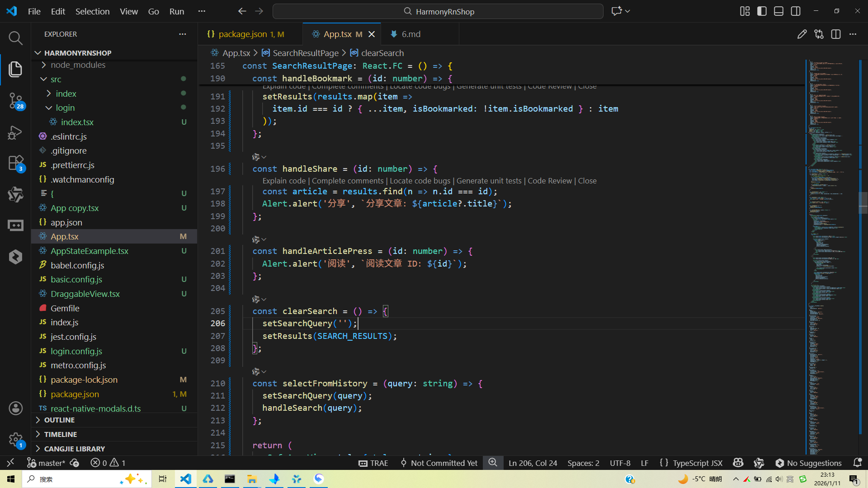Toggle Secondary Side Bar visibility
This screenshot has width=868, height=488.
[x=796, y=11]
